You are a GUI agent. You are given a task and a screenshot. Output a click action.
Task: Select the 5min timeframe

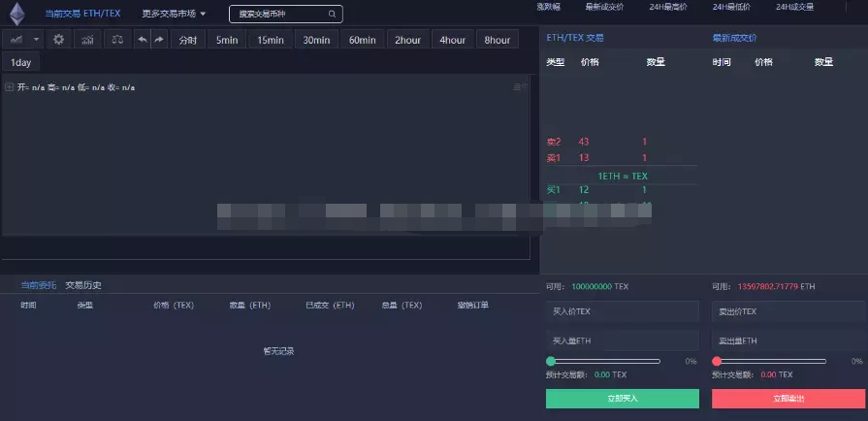click(x=226, y=40)
